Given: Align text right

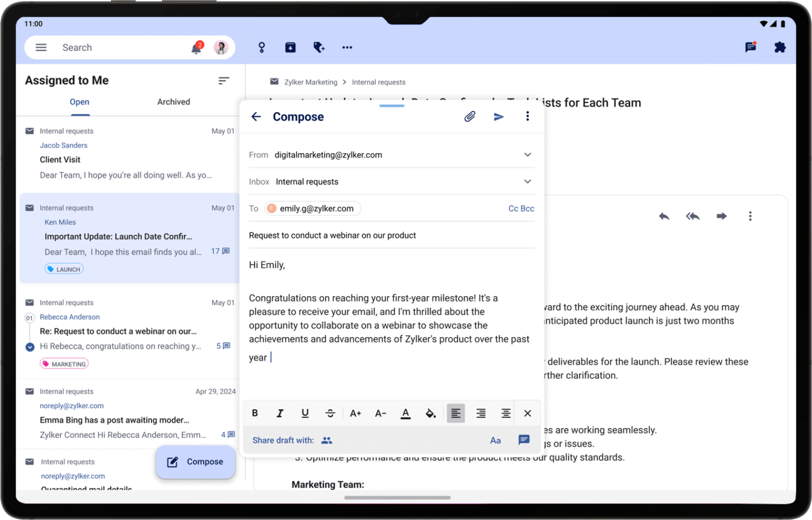Looking at the screenshot, I should (481, 414).
